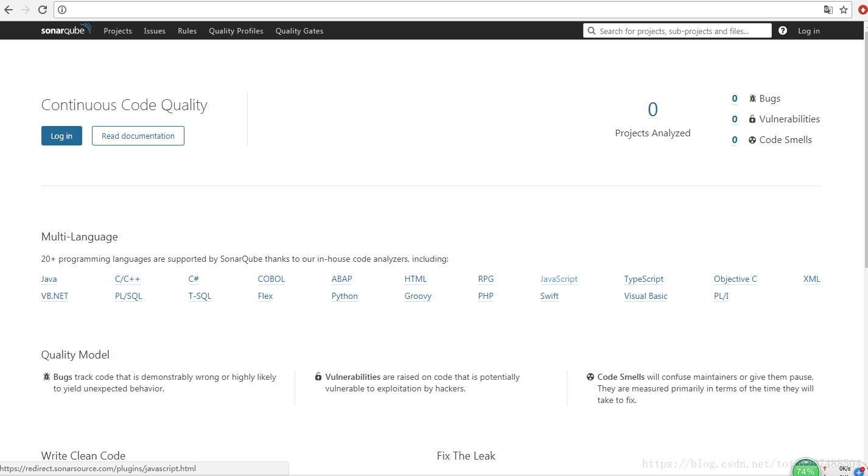This screenshot has height=476, width=868.
Task: Open the Objective C language link
Action: [735, 279]
